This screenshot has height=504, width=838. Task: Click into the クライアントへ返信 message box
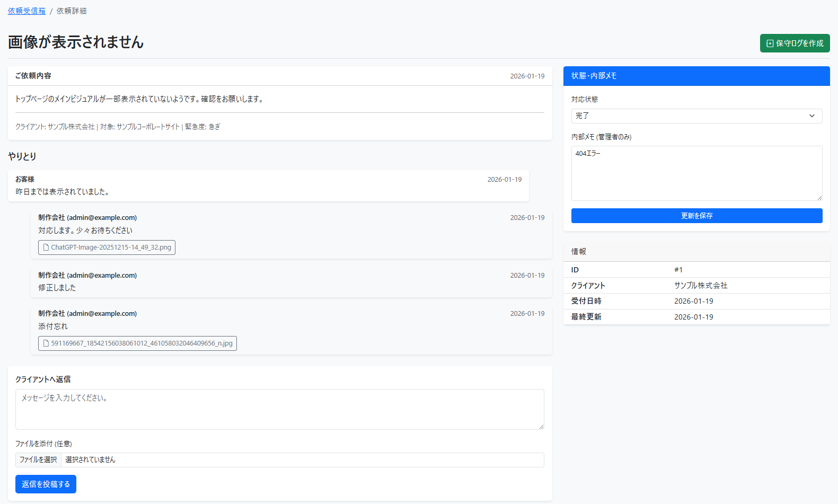coord(279,409)
